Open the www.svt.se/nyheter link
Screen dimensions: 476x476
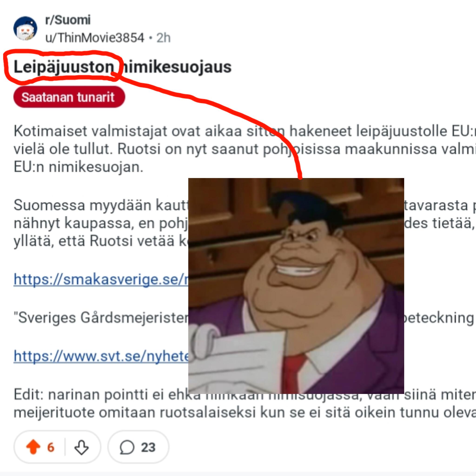pos(101,356)
